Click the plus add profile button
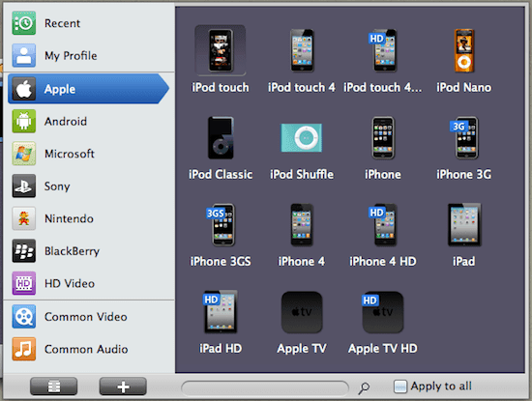Viewport: 532px width, 401px height. tap(123, 387)
